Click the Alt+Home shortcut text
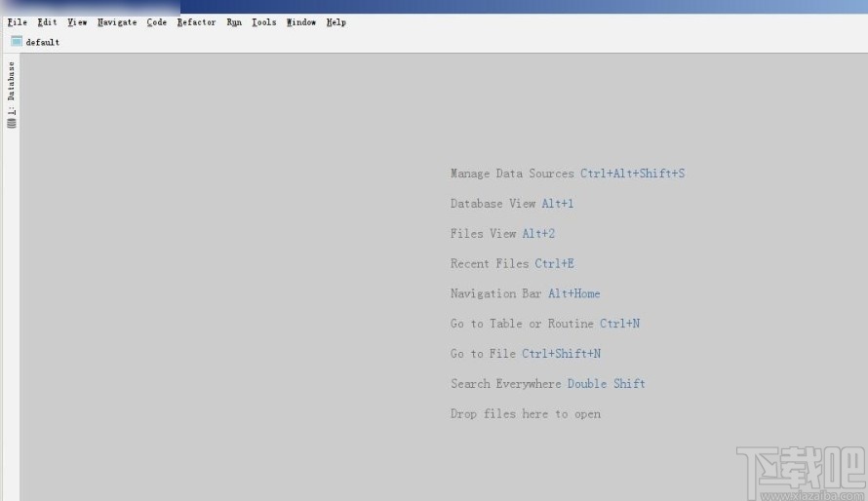This screenshot has width=868, height=501. click(x=574, y=293)
